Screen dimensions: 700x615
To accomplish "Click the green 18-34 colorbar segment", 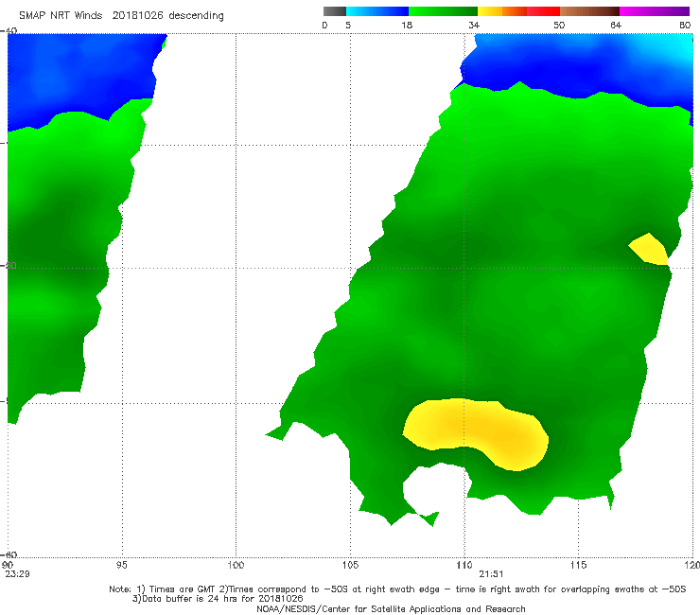I will click(x=443, y=11).
